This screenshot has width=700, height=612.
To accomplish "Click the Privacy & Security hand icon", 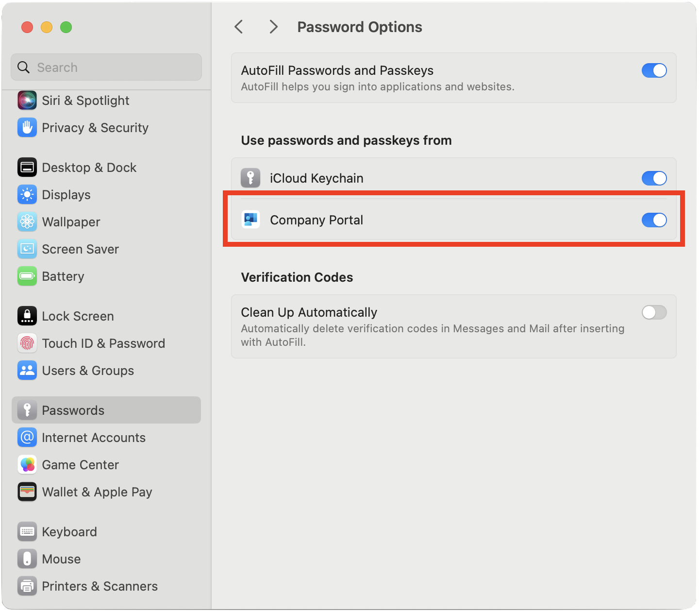I will [x=27, y=128].
